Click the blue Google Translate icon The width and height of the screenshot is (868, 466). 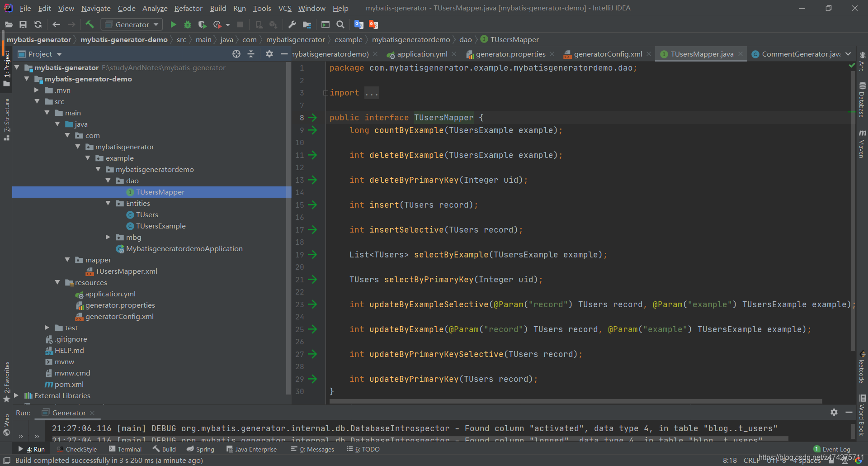359,24
